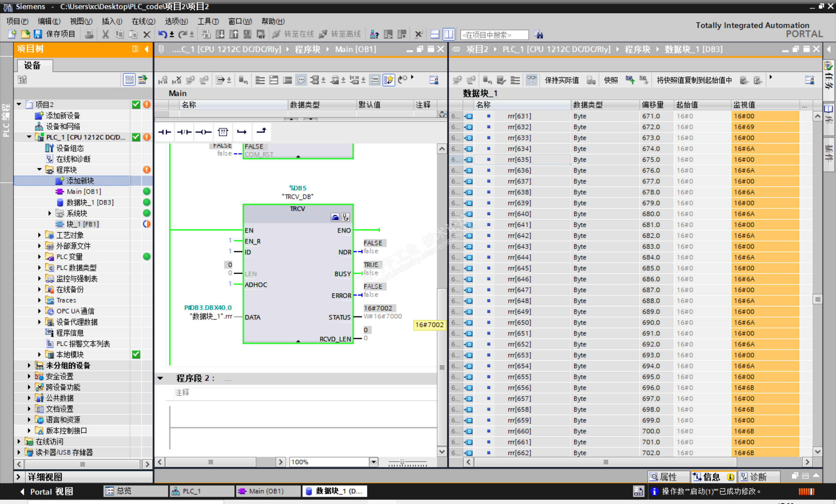The width and height of the screenshot is (836, 504).
Task: Click the output coil instruction icon
Action: click(x=204, y=132)
